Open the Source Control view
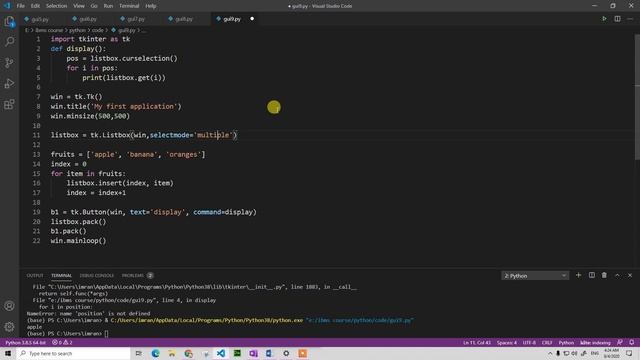Screen dimensions: 640x360 (x=9, y=62)
